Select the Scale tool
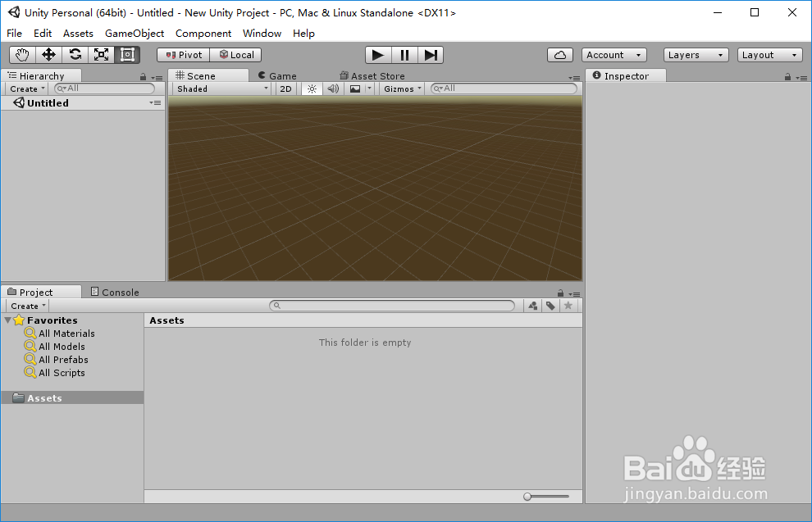Screen dimensions: 812x522 coord(101,54)
